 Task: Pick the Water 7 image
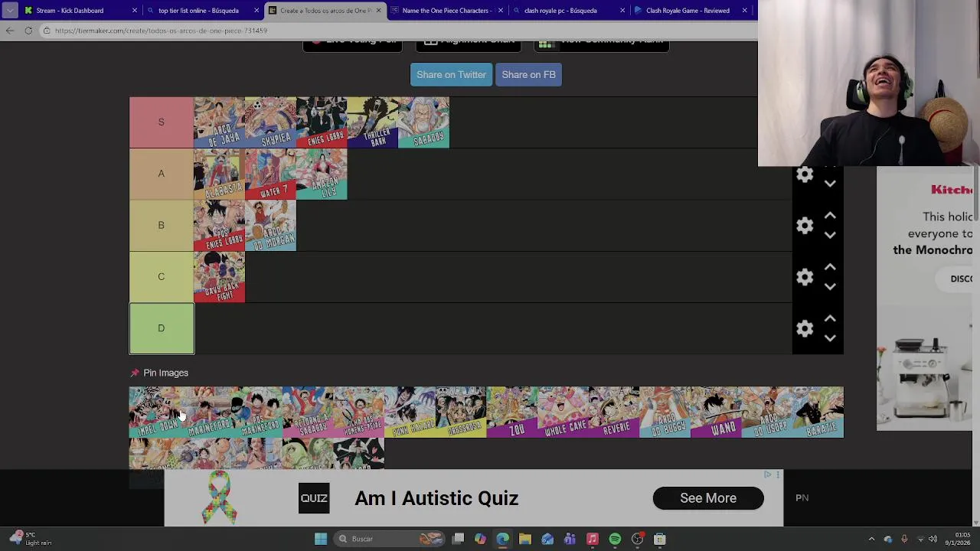(x=270, y=174)
